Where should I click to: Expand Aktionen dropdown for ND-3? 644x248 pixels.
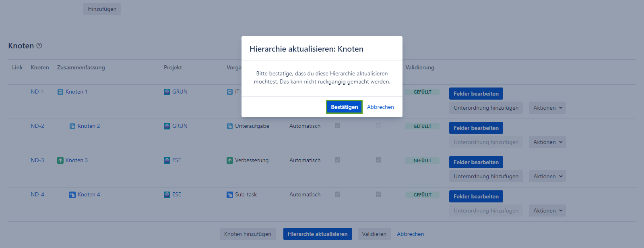click(x=547, y=176)
